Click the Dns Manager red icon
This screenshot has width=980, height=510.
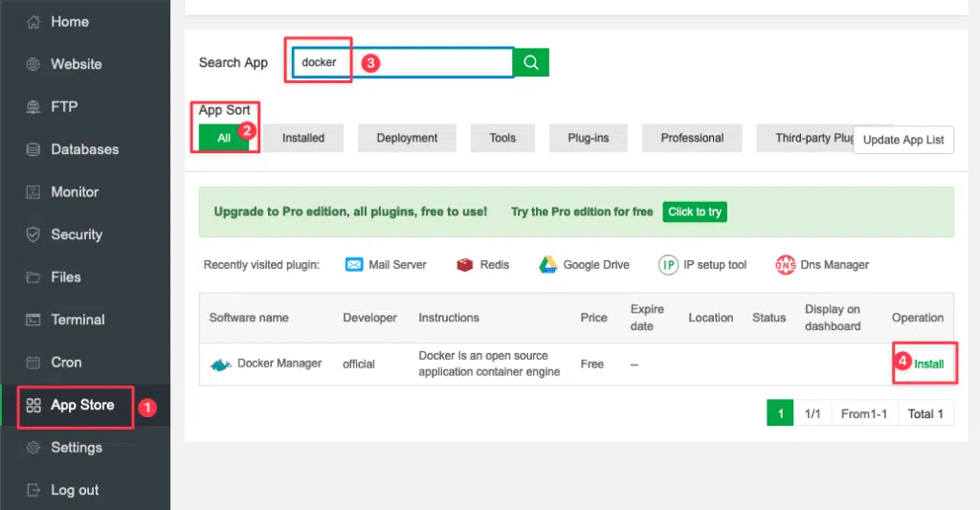[785, 265]
